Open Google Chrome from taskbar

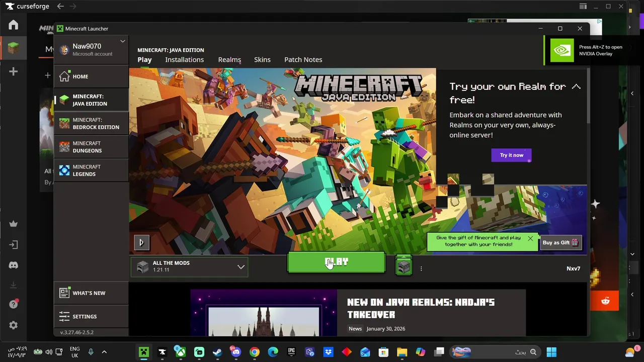coord(254,352)
